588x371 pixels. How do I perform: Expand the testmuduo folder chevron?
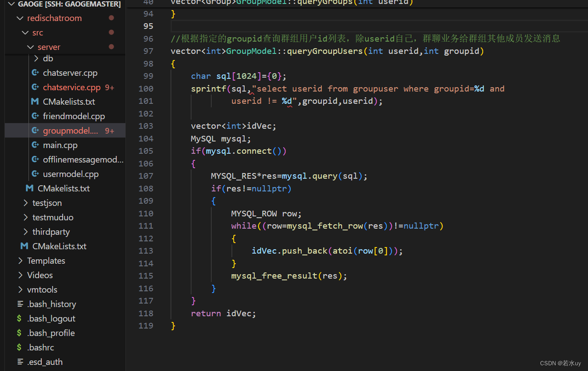pyautogui.click(x=25, y=218)
